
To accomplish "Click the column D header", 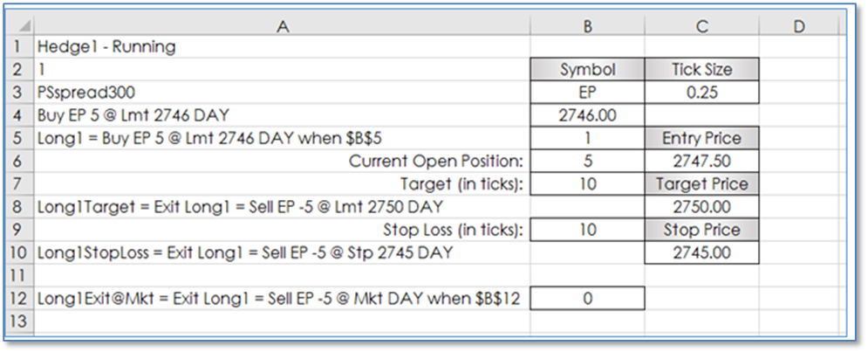I will 798,26.
